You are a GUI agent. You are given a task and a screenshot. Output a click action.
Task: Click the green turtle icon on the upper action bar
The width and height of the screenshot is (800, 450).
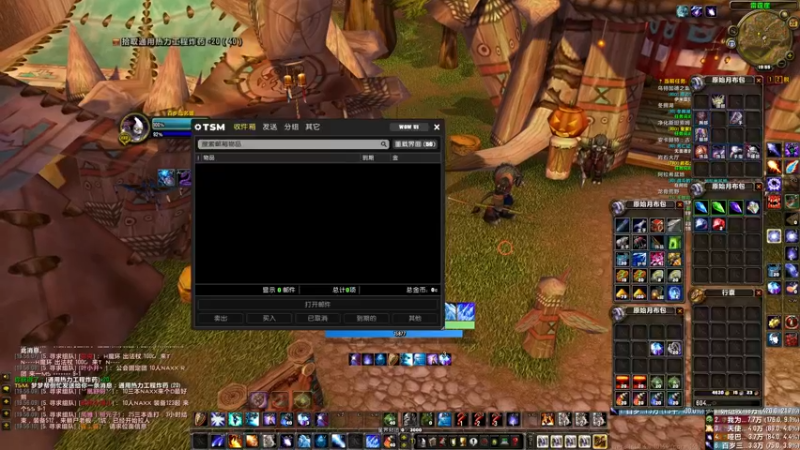[390, 419]
